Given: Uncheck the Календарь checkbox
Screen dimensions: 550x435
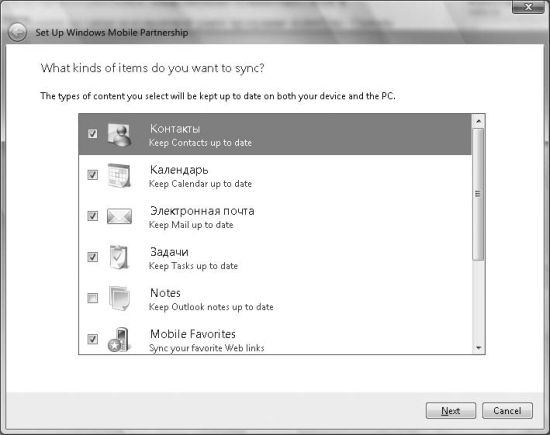Looking at the screenshot, I should pyautogui.click(x=93, y=175).
